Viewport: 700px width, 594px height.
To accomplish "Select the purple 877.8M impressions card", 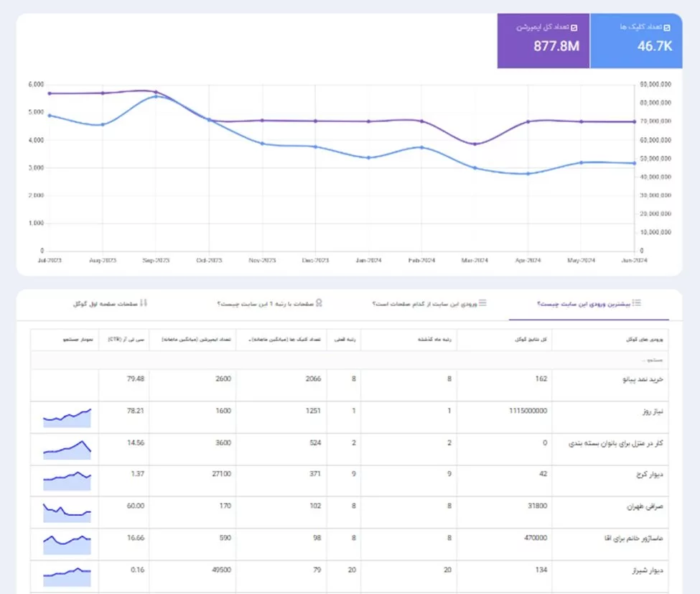I will click(x=543, y=41).
